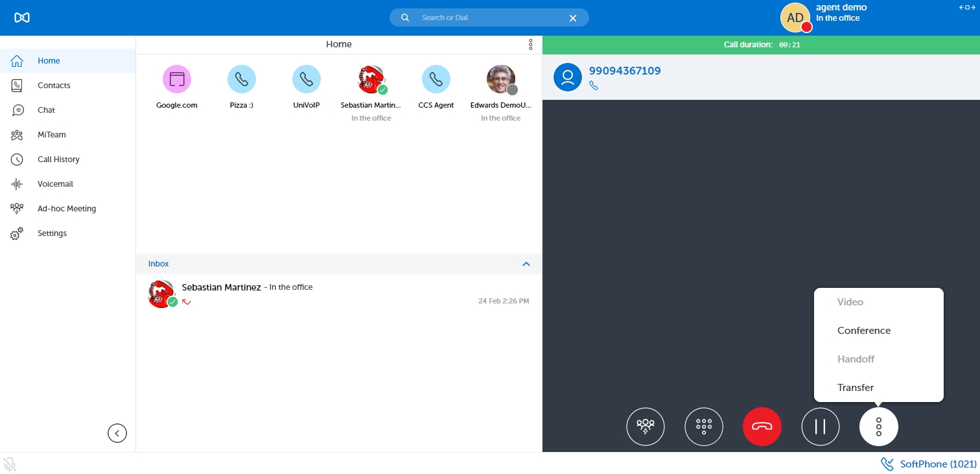Open caller number 99094367109 link
Image resolution: width=980 pixels, height=474 pixels.
[625, 71]
